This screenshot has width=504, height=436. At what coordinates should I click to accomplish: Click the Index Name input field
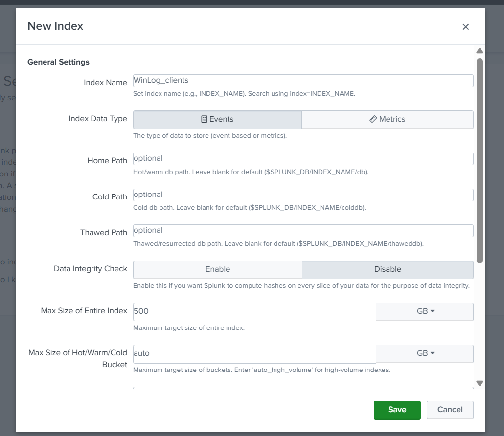click(x=303, y=80)
